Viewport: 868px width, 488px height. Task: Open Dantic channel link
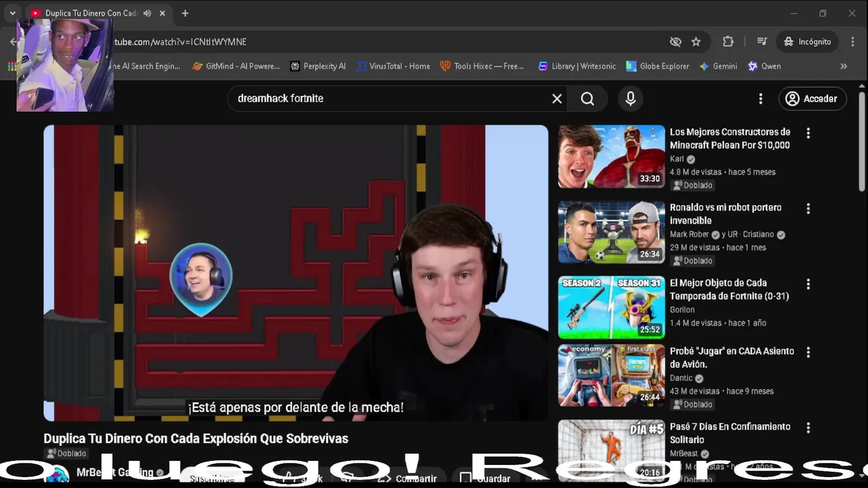[x=681, y=378]
